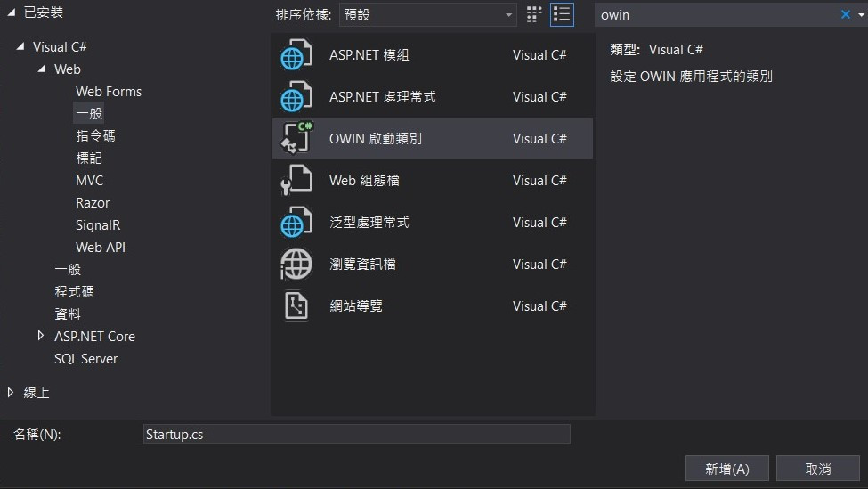The image size is (868, 489).
Task: Collapse the Visual C# tree node
Action: click(20, 46)
